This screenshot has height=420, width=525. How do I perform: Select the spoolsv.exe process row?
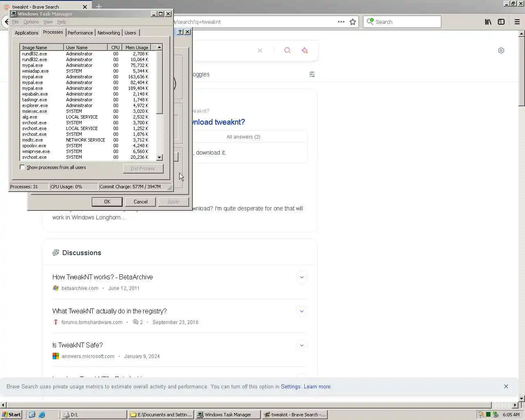[88, 146]
